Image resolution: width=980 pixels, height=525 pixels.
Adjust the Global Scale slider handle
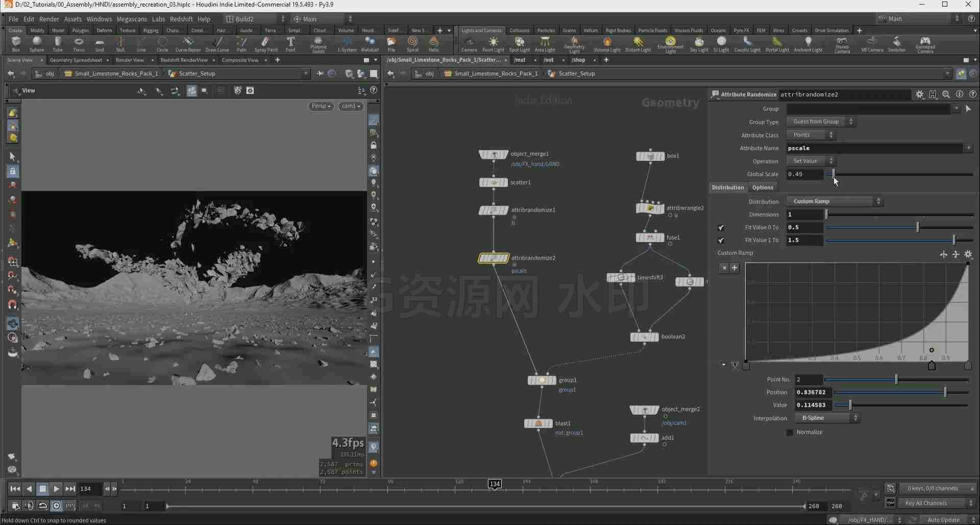[x=834, y=174]
